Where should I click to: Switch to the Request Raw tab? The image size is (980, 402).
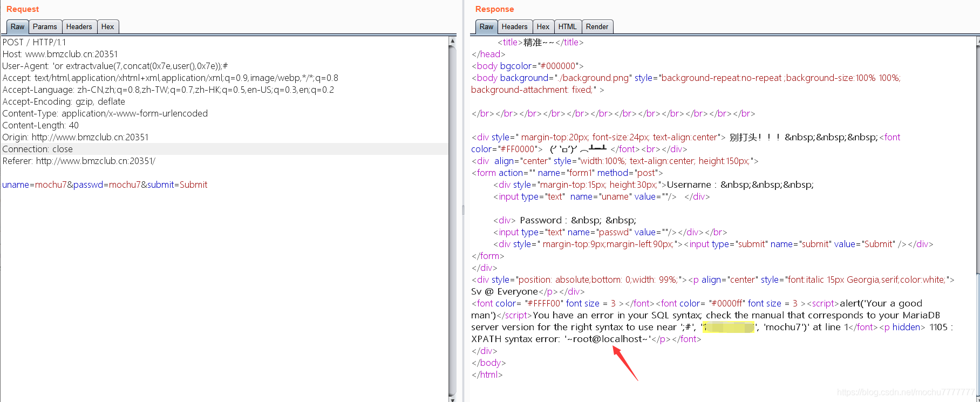[17, 26]
